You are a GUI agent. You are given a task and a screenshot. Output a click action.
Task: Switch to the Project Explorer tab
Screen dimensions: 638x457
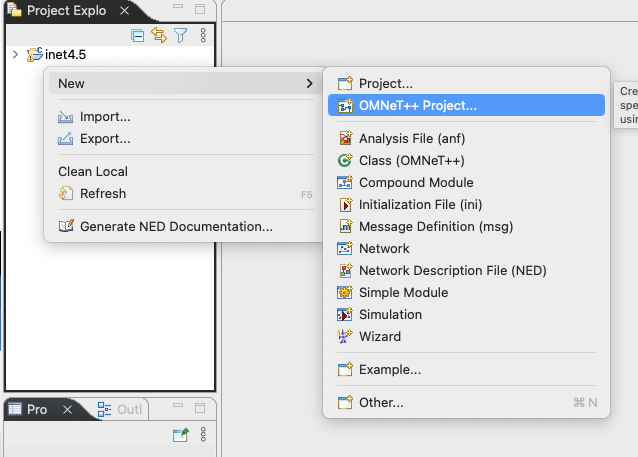(x=66, y=11)
